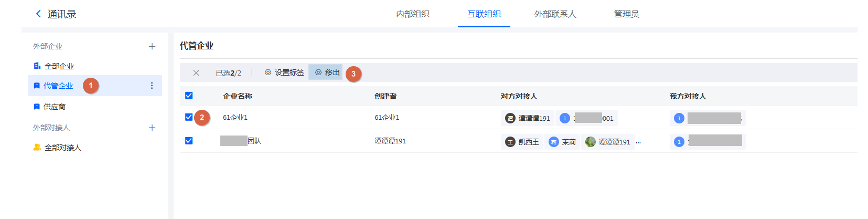Switch to the 外部联系人 tab
Image resolution: width=868 pixels, height=219 pixels.
(x=555, y=14)
